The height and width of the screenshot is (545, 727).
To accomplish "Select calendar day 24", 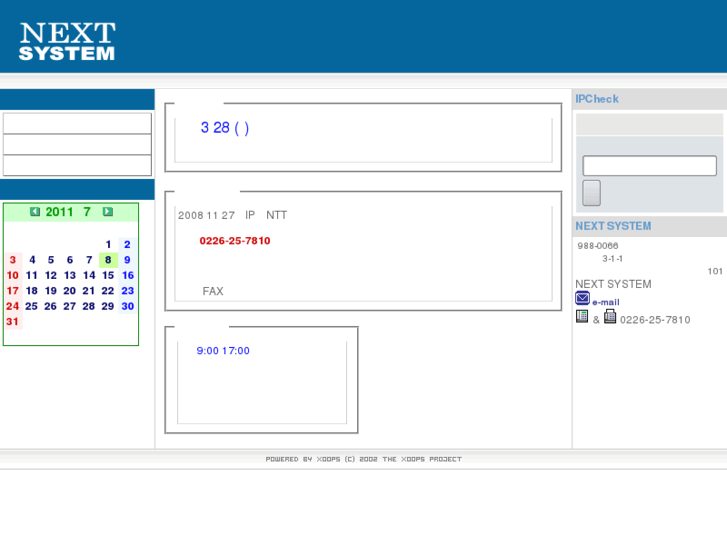I will pos(13,306).
